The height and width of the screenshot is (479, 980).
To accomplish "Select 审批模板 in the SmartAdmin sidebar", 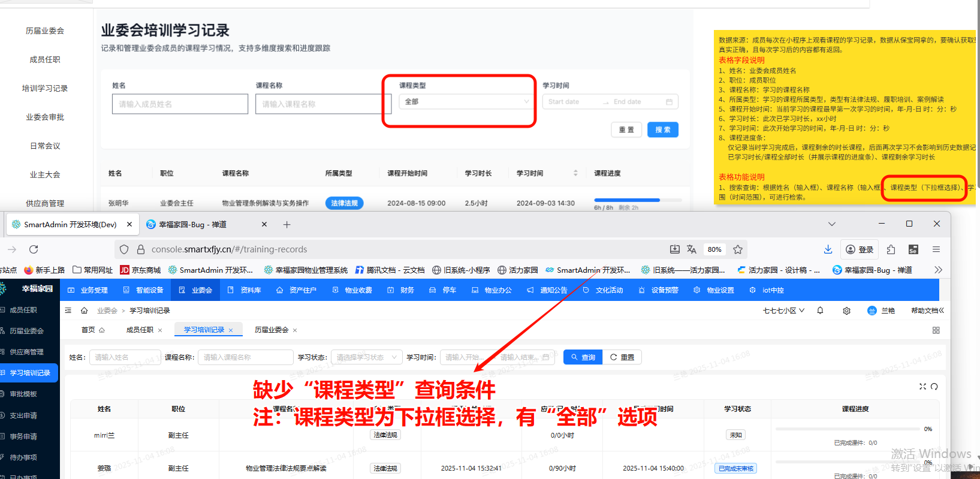I will coord(23,394).
